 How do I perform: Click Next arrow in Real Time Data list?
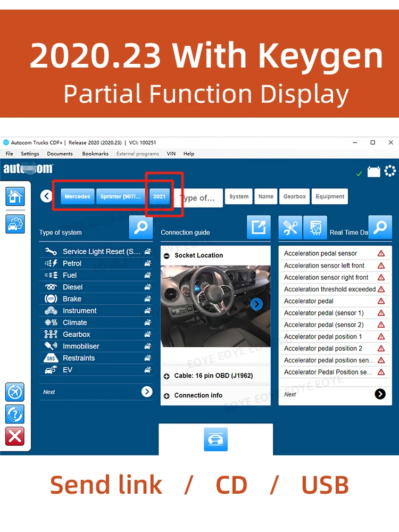[380, 394]
